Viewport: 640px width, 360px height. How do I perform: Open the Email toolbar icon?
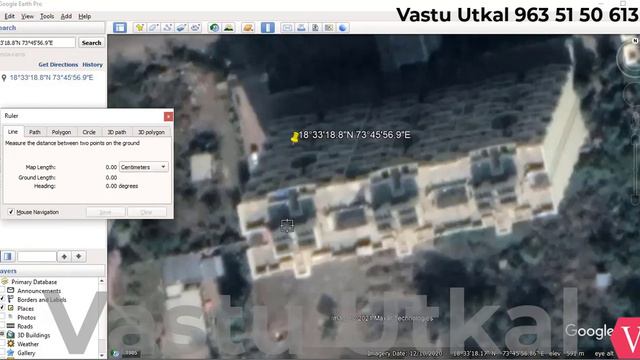(287, 28)
